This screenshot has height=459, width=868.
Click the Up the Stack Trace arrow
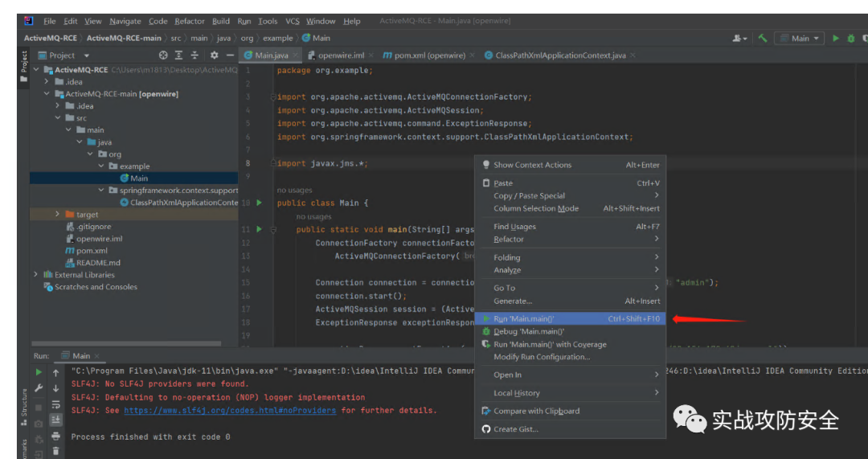coord(56,373)
